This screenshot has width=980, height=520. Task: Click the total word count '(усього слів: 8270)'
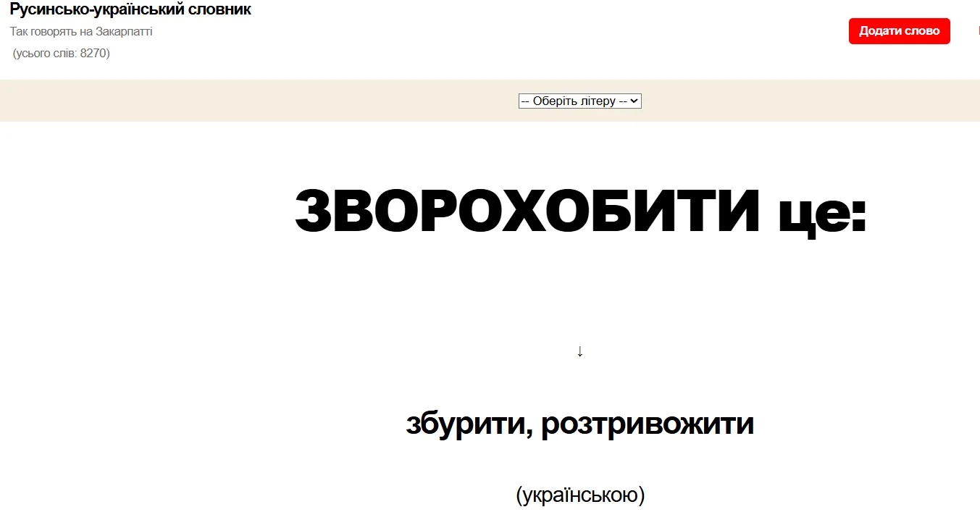(x=62, y=53)
